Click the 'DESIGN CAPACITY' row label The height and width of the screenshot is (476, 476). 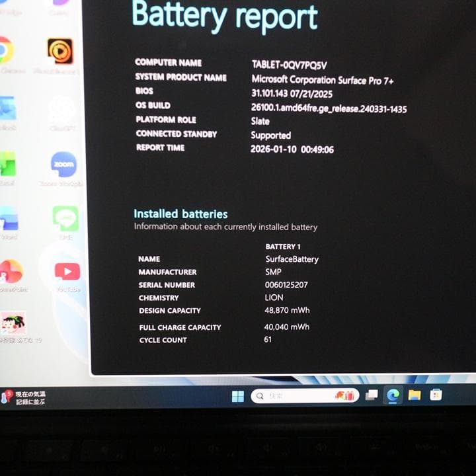click(x=170, y=311)
